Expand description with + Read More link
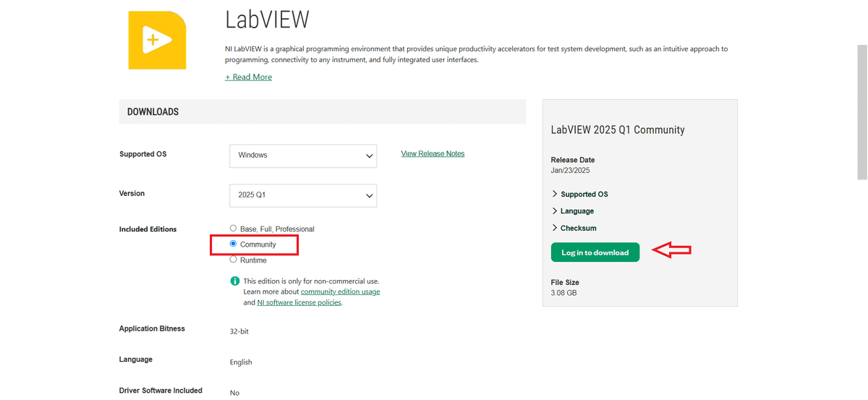 point(248,77)
